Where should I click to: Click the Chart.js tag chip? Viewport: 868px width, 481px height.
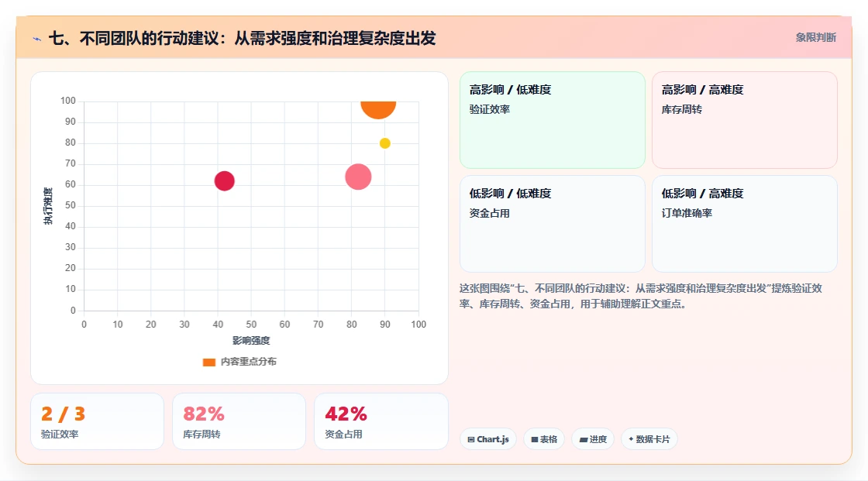pyautogui.click(x=487, y=439)
